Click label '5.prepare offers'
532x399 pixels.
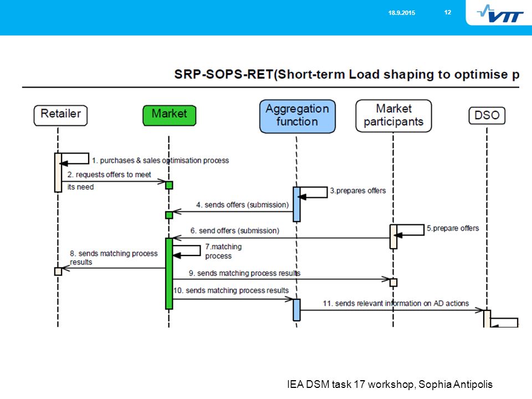[453, 228]
